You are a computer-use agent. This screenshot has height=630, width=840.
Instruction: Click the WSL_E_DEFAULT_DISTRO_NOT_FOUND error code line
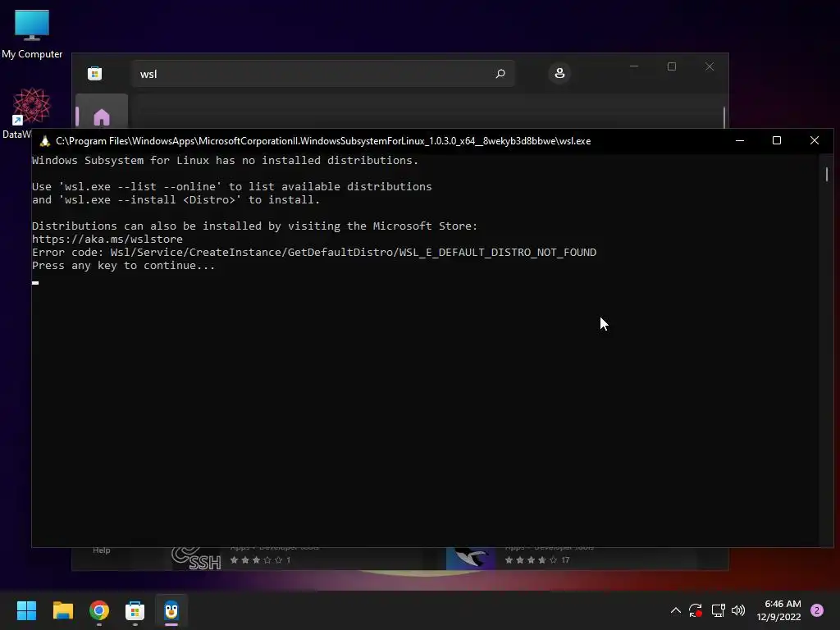pyautogui.click(x=314, y=253)
